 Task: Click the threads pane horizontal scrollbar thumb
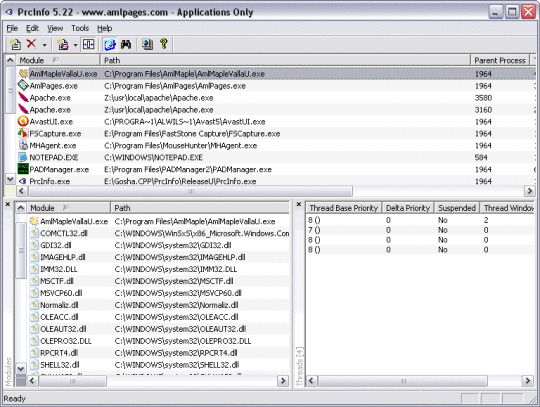(403, 380)
